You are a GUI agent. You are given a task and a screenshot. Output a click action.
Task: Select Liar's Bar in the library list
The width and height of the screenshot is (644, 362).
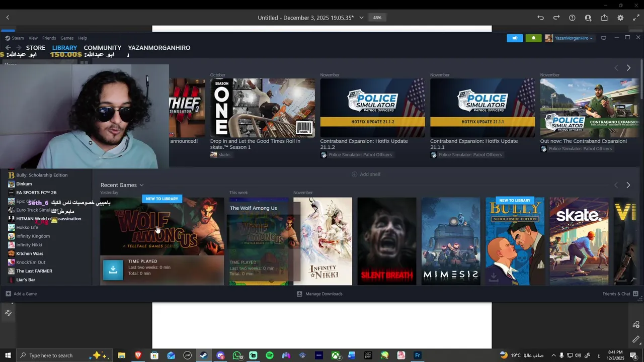pos(26,280)
